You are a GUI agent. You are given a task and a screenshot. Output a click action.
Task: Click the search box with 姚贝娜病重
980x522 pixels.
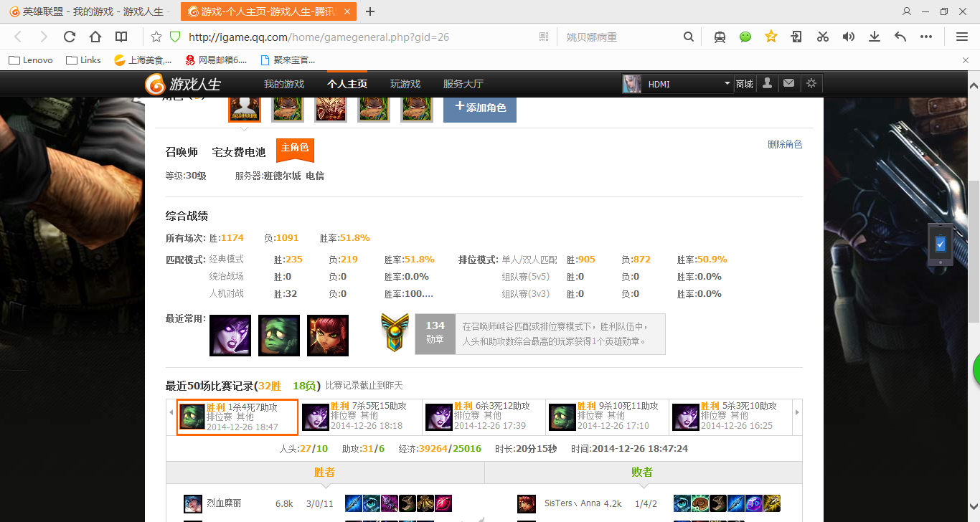point(621,37)
